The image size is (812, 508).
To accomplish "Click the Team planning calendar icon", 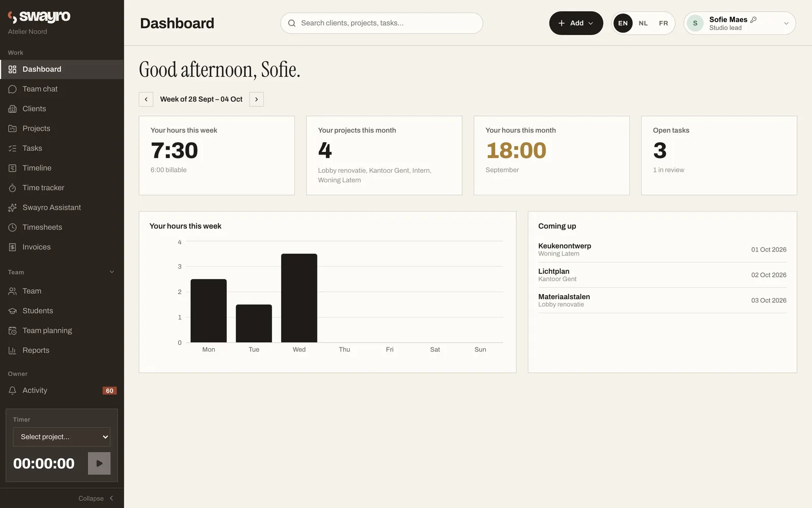I will [x=12, y=331].
